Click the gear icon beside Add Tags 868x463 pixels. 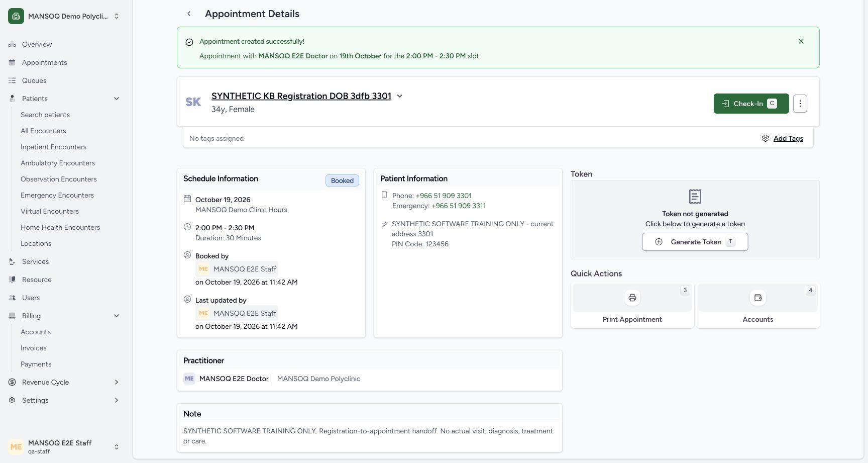766,138
